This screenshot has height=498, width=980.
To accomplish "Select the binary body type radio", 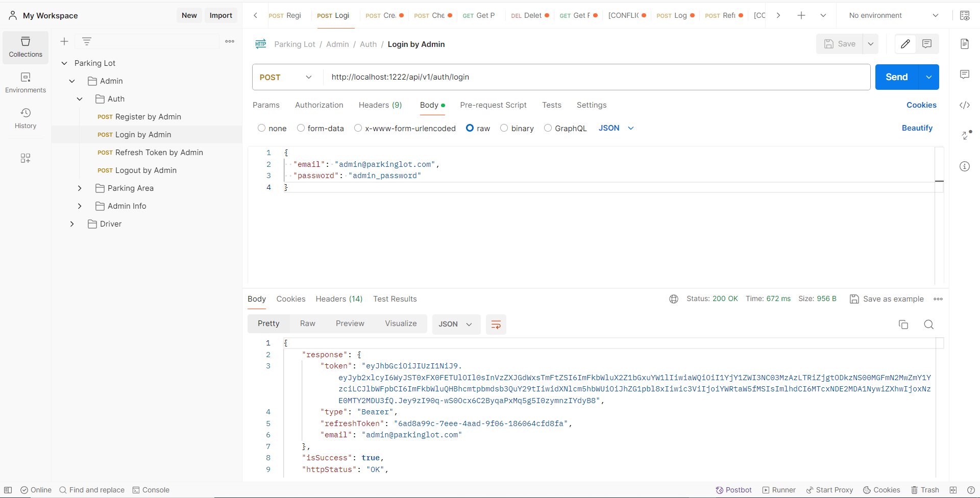I will (x=504, y=128).
